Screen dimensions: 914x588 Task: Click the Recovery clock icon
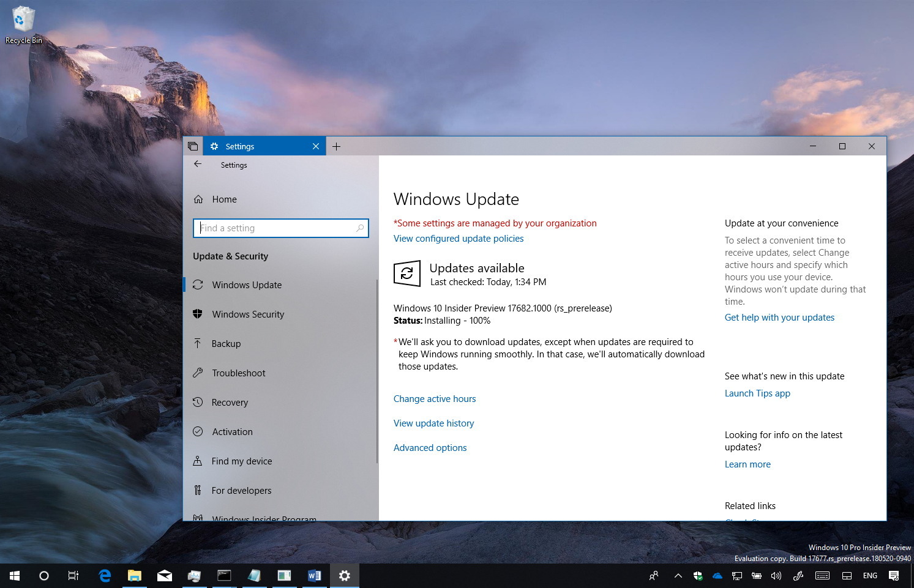click(x=198, y=402)
